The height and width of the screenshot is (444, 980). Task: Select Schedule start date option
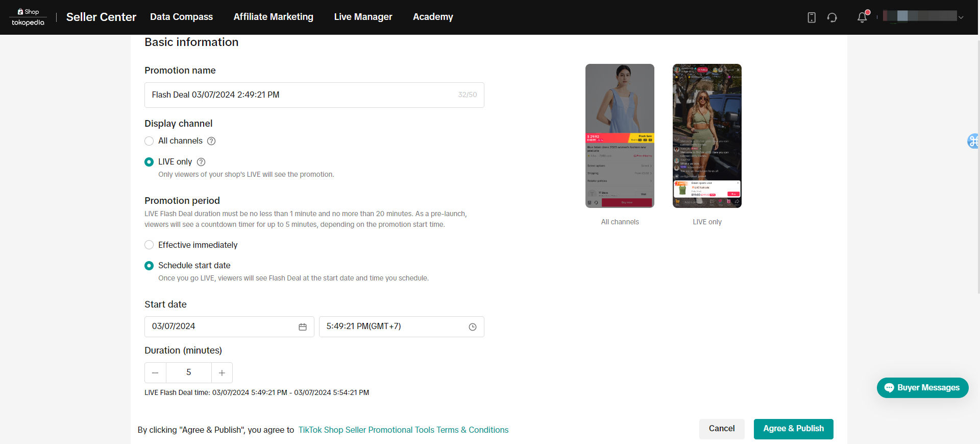point(149,266)
